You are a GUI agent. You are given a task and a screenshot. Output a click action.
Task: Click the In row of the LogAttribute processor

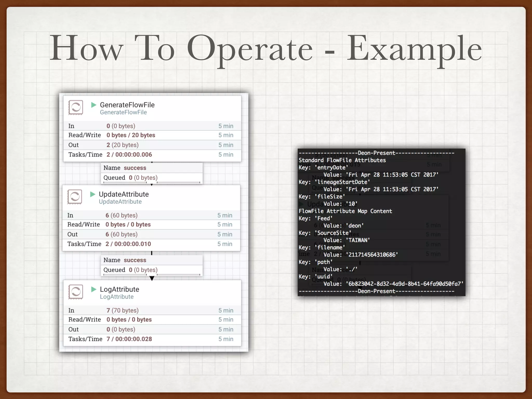[152, 310]
